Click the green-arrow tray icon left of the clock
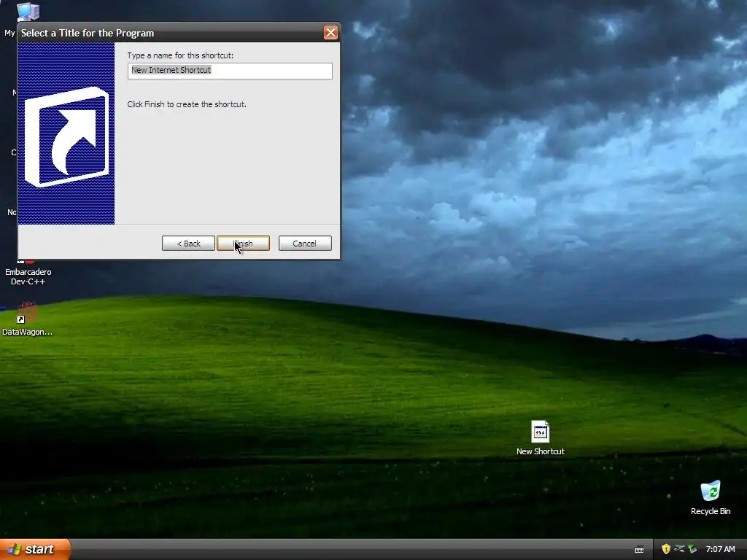This screenshot has height=560, width=747. [692, 549]
